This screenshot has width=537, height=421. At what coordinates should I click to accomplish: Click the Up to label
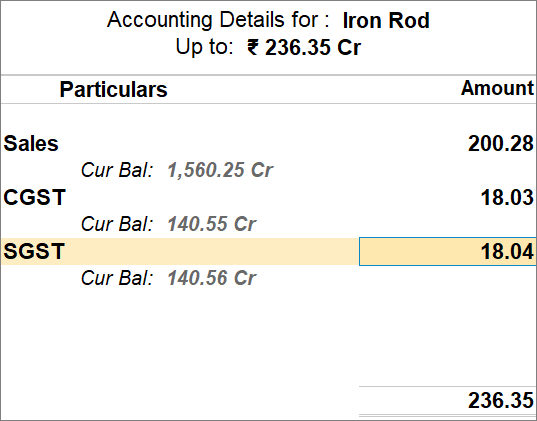204,47
